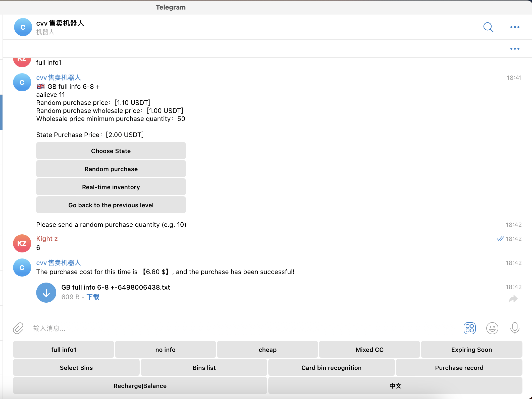Viewport: 532px width, 399px height.
Task: Open sender name Kight z
Action: (x=47, y=239)
